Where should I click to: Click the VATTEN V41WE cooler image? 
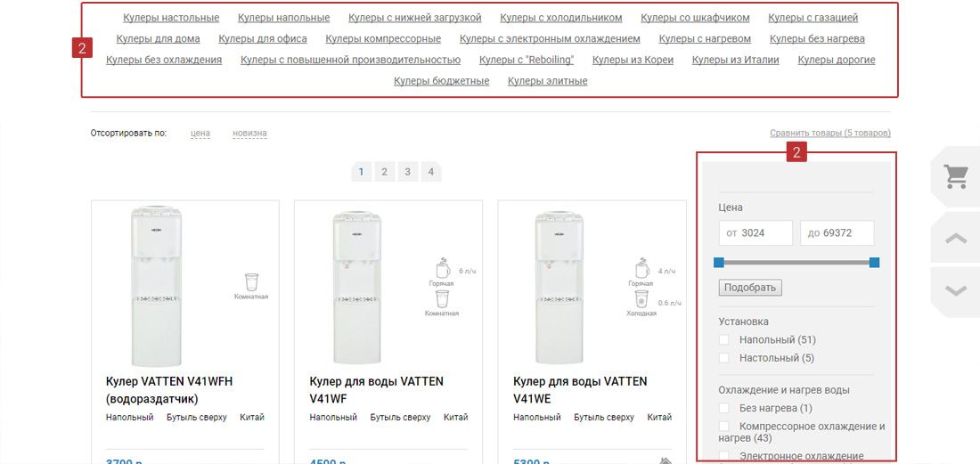pyautogui.click(x=559, y=288)
